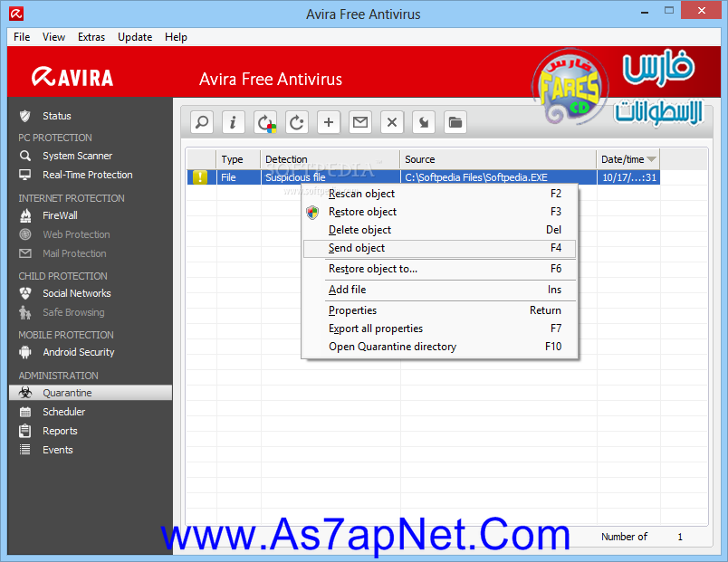The width and height of the screenshot is (728, 562).
Task: Open the Update menu
Action: 135,37
